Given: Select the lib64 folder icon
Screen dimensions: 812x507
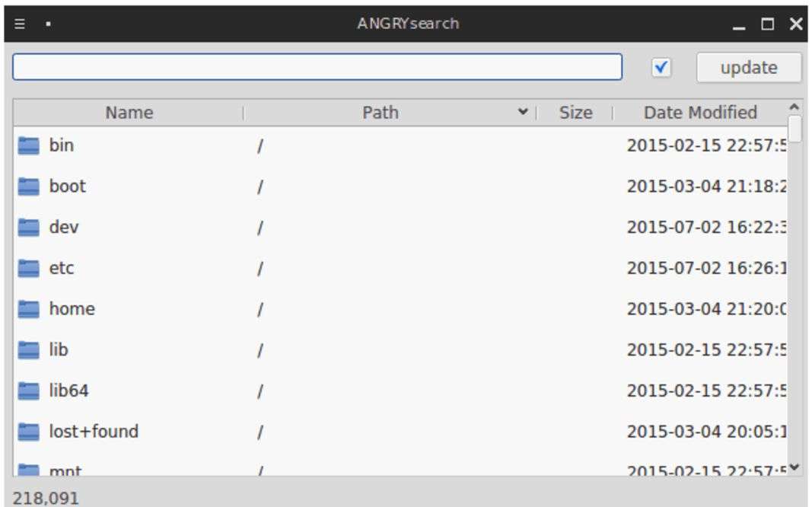Looking at the screenshot, I should pos(29,391).
